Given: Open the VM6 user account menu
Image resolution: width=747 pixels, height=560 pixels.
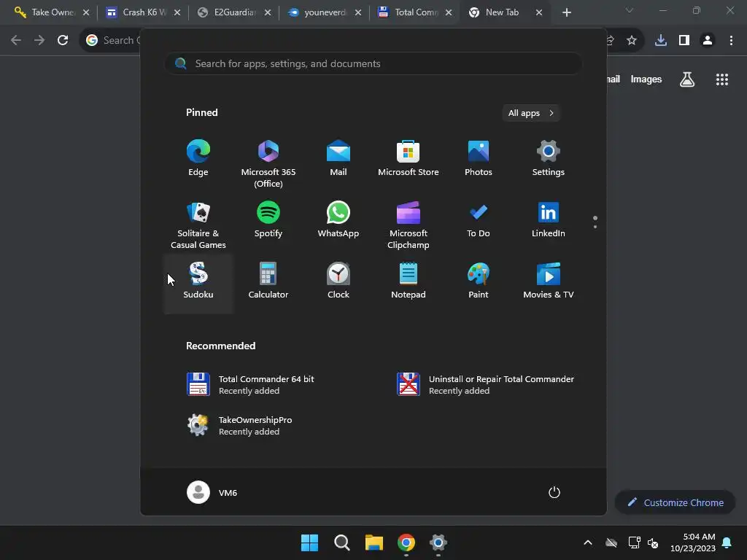Looking at the screenshot, I should click(x=212, y=492).
